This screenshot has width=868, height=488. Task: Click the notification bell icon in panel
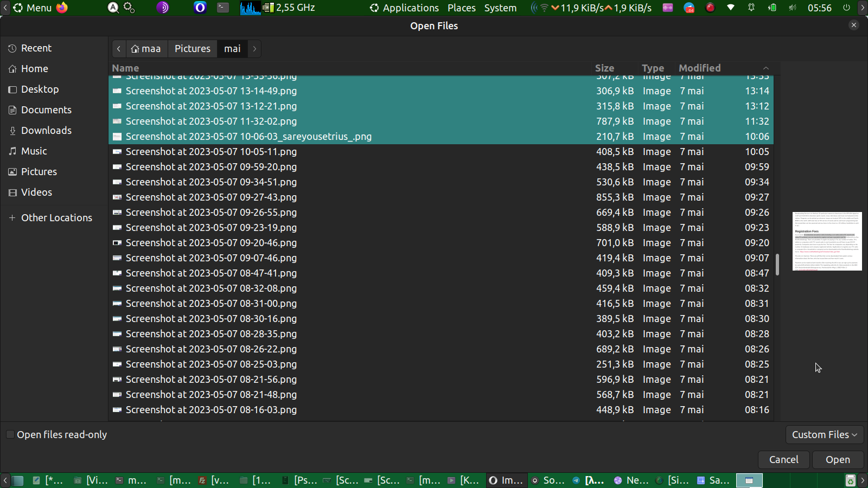coord(751,8)
